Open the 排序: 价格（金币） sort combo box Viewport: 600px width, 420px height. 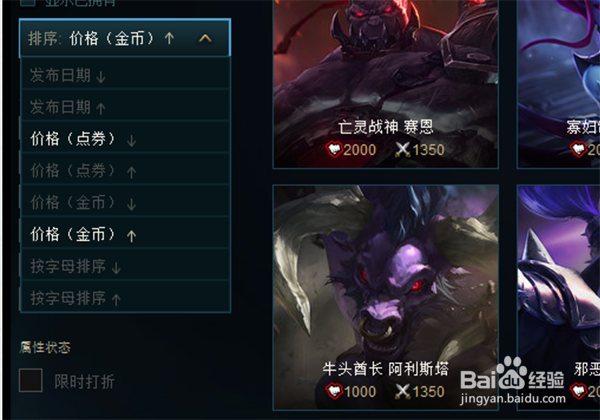[x=125, y=38]
